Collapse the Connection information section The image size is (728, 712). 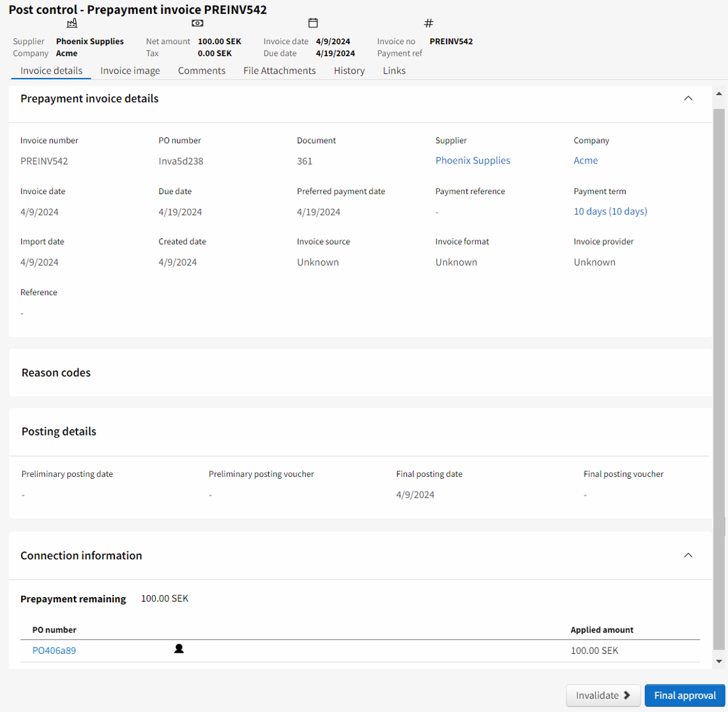tap(688, 556)
